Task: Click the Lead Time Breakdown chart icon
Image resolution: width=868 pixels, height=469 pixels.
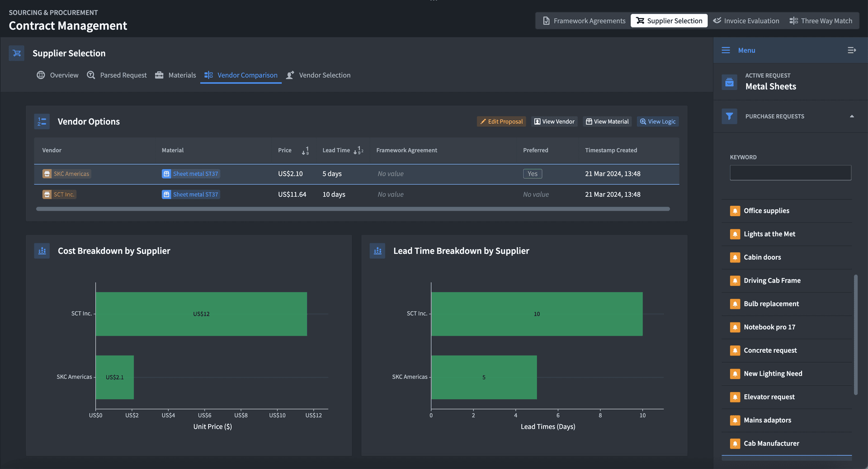Action: (377, 251)
